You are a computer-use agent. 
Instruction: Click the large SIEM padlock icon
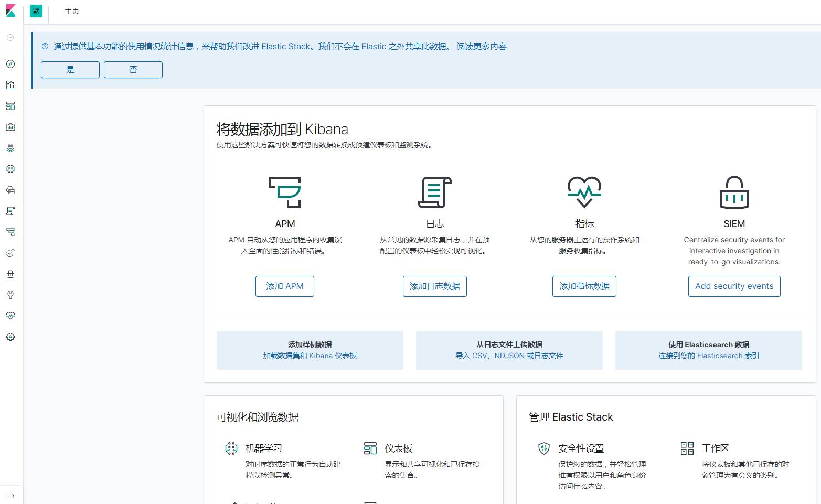point(734,192)
